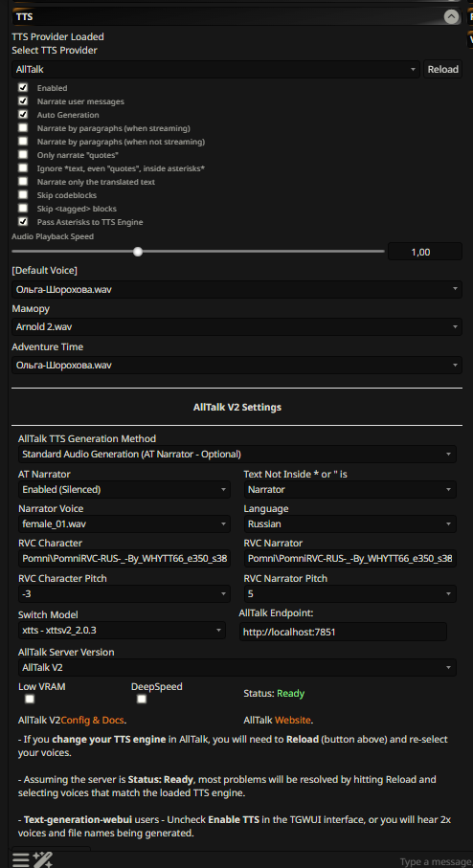Click the Audio Playback Speed slider handle
The height and width of the screenshot is (868, 473).
pyautogui.click(x=138, y=252)
